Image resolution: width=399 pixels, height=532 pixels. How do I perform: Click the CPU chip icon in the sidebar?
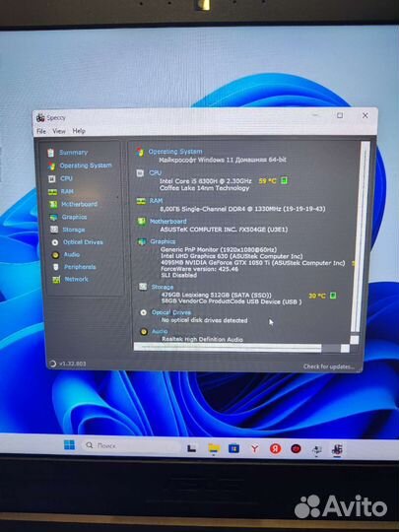click(x=51, y=178)
